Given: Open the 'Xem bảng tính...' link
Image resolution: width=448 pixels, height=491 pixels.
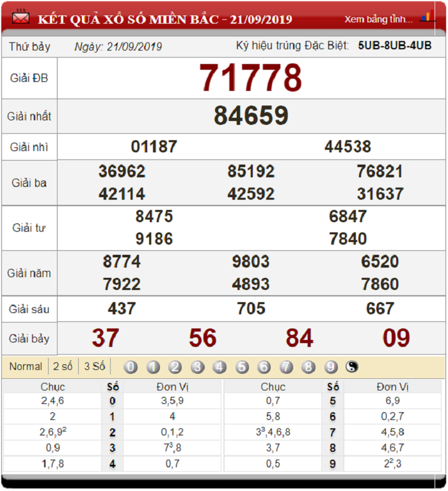Looking at the screenshot, I should click(x=378, y=19).
